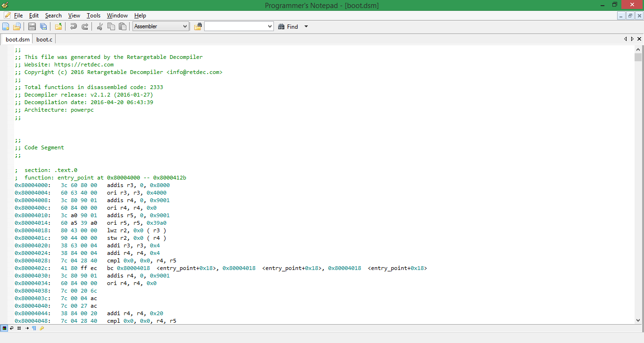Open the Window menu
The height and width of the screenshot is (343, 644).
click(117, 16)
